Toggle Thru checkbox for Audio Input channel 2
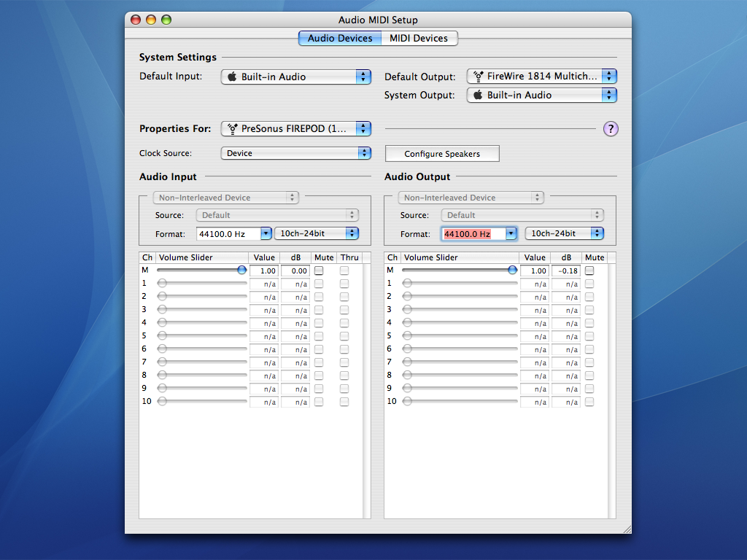 pos(344,297)
